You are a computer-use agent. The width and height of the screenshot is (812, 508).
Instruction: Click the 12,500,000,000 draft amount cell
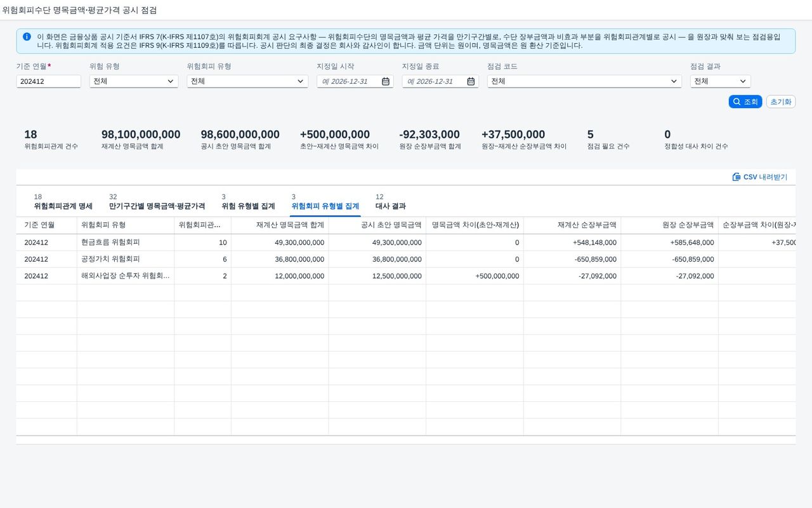coord(377,276)
